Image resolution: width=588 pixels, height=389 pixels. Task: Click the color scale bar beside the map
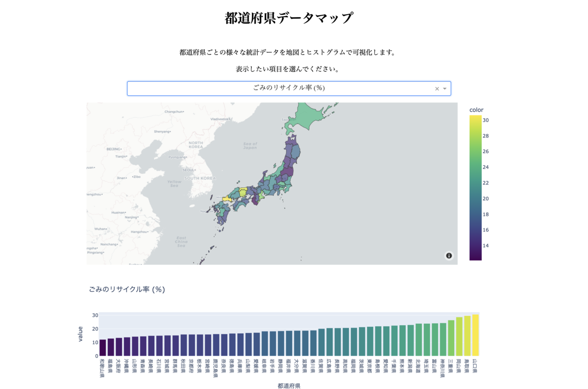click(475, 188)
